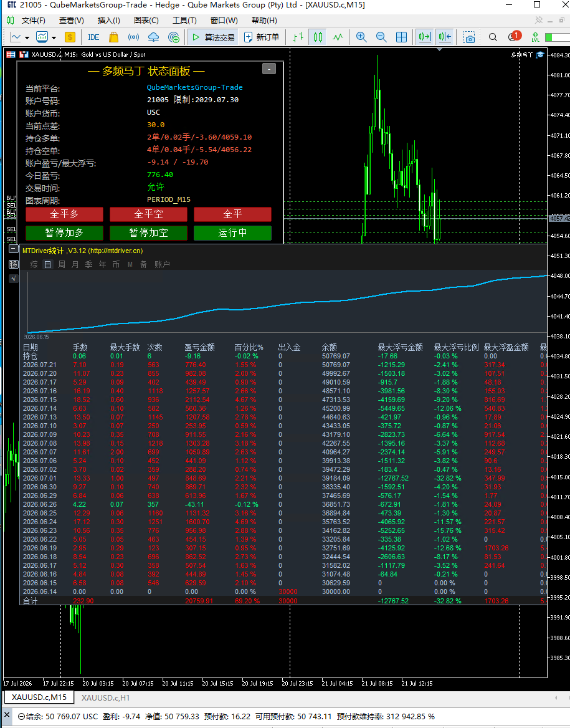The height and width of the screenshot is (728, 570).
Task: Switch chart to candlestick display
Action: (318, 37)
